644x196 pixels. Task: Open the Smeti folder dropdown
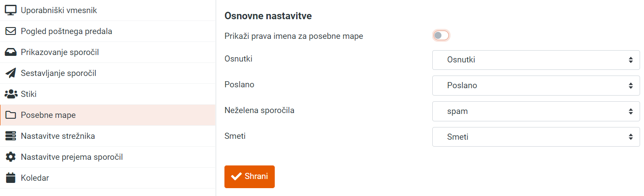point(536,137)
